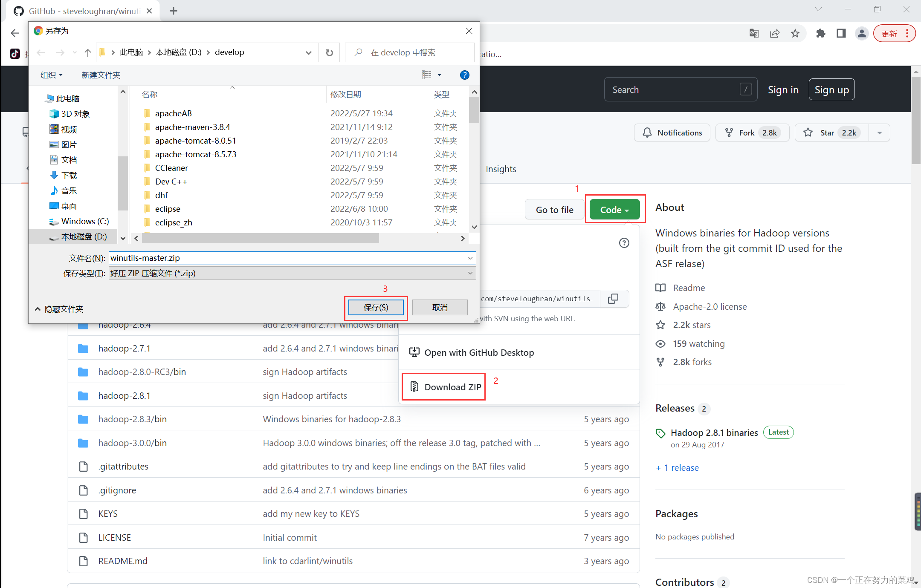Click Readme book icon in About

point(660,288)
